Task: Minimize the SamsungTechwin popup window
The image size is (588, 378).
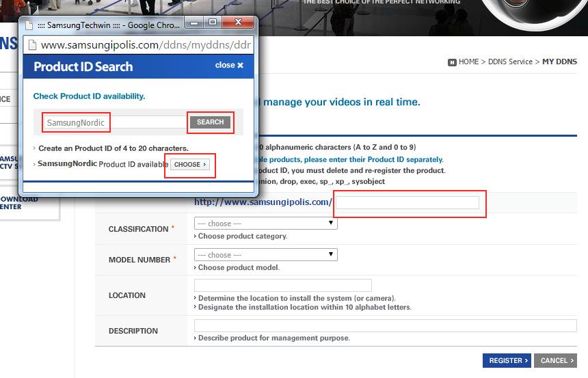Action: click(194, 23)
